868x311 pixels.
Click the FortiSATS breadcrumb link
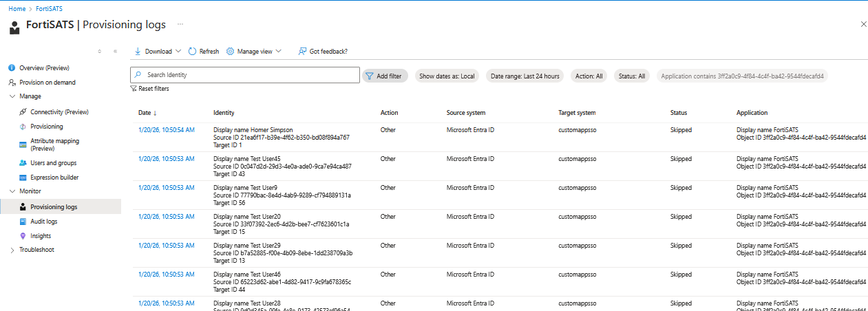[x=49, y=8]
